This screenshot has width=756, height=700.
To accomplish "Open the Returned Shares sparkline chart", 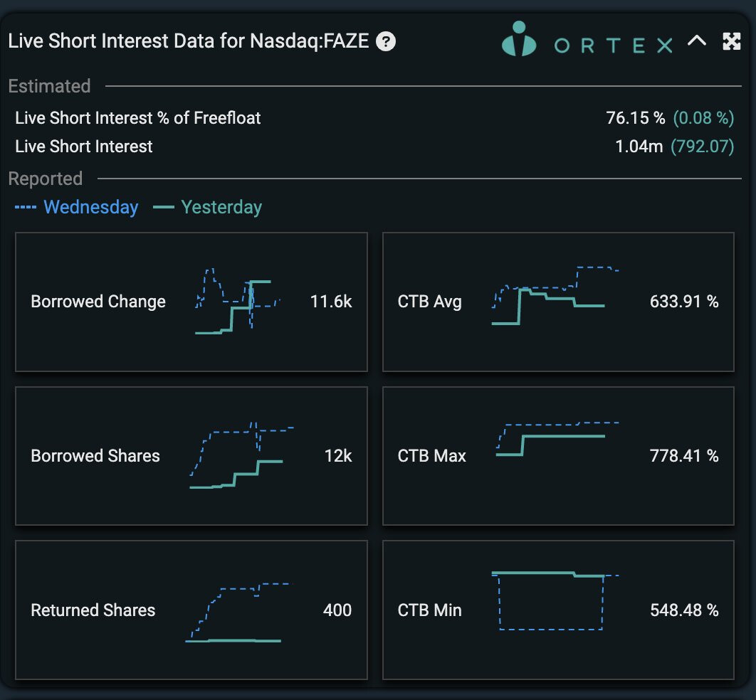I will click(238, 612).
